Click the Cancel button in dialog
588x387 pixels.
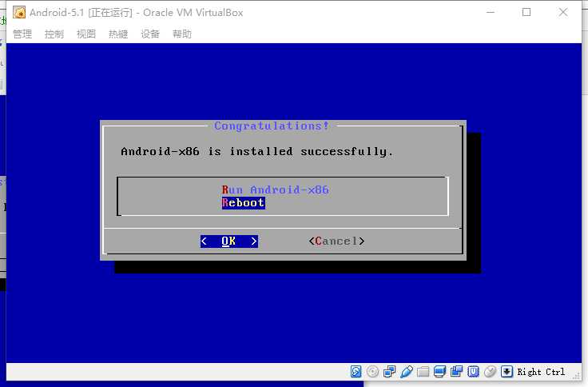coord(336,241)
